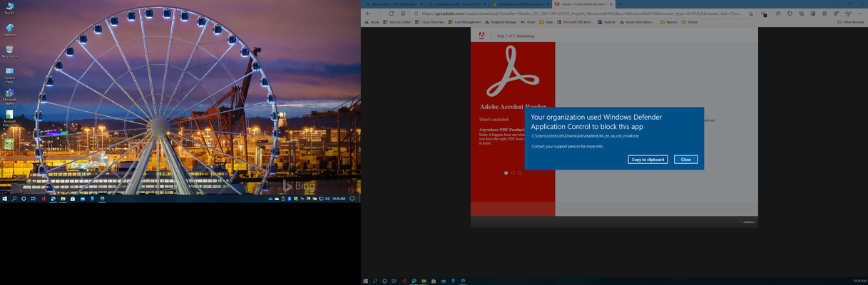Open Azure Information bookmark
This screenshot has width=868, height=285.
pyautogui.click(x=637, y=22)
